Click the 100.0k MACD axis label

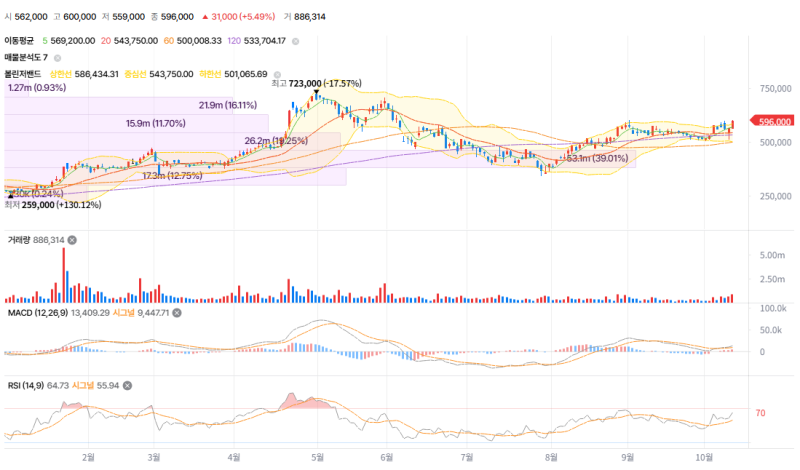[773, 308]
